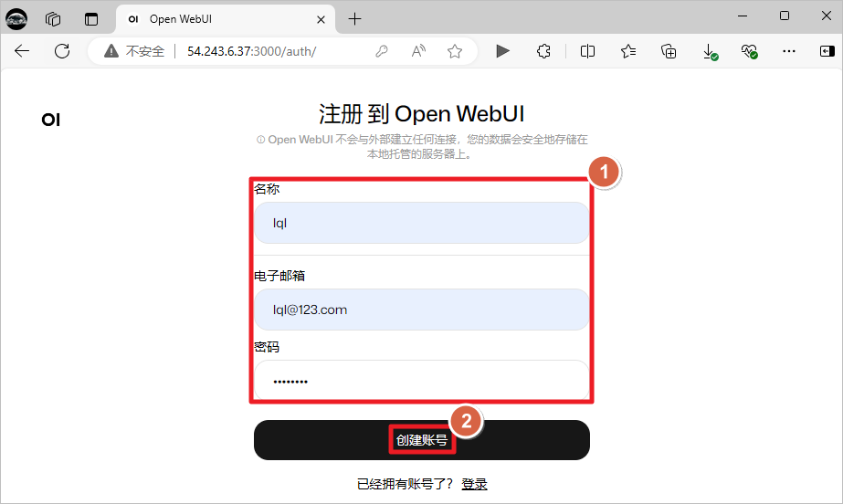Viewport: 843px width, 504px height.
Task: Follow the 登录 sign-in link
Action: click(474, 484)
